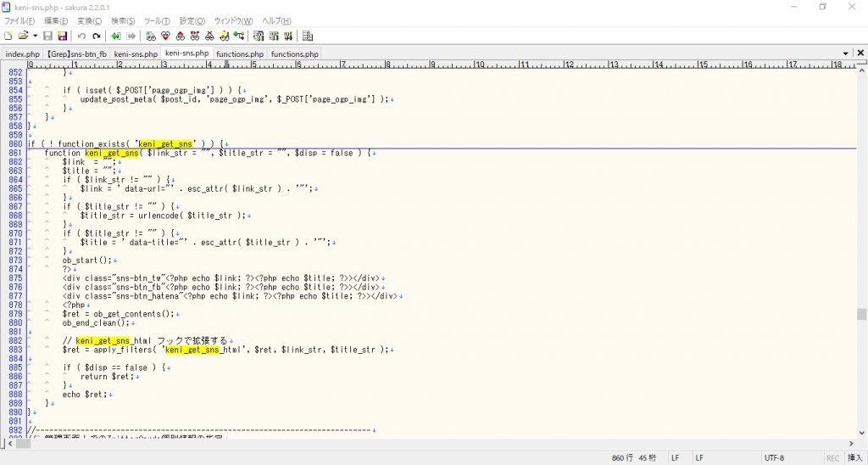Viewport: 868px width, 465px height.
Task: Open common settings icon
Action: click(274, 36)
